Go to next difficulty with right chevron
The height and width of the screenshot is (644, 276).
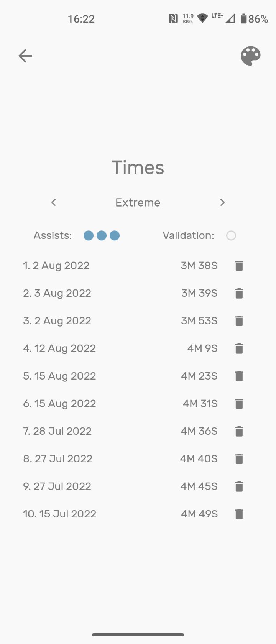pos(222,202)
